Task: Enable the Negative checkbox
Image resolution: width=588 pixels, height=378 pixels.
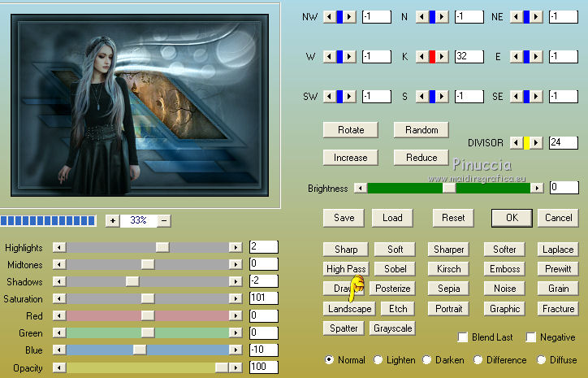Action: tap(530, 337)
